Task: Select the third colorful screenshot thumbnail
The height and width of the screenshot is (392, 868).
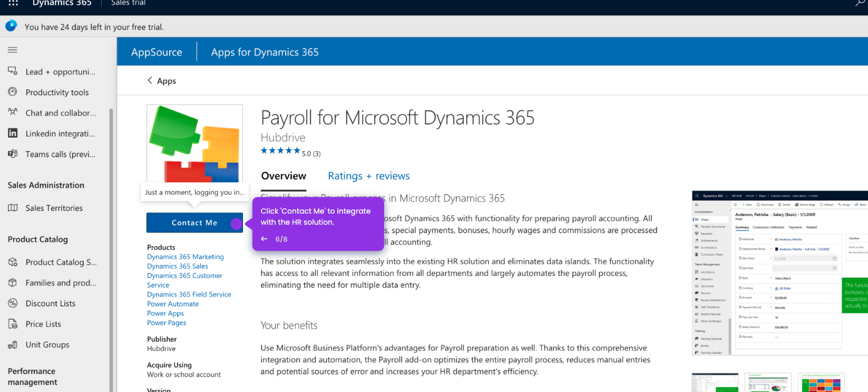Action: coord(821,383)
